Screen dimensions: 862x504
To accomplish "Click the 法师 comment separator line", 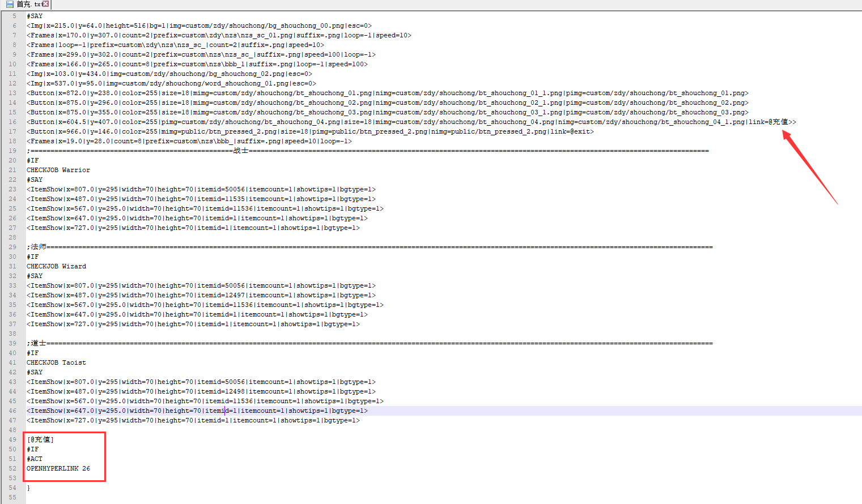I will 370,247.
